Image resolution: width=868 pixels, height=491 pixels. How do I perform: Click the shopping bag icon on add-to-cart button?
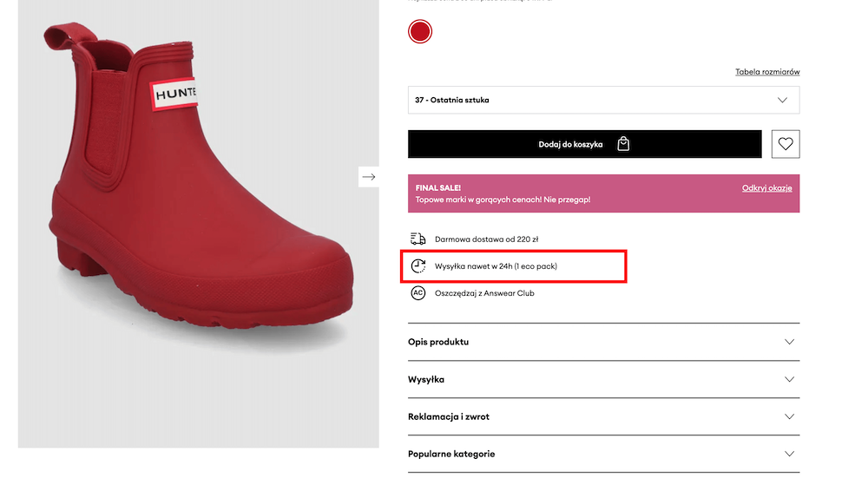[622, 144]
